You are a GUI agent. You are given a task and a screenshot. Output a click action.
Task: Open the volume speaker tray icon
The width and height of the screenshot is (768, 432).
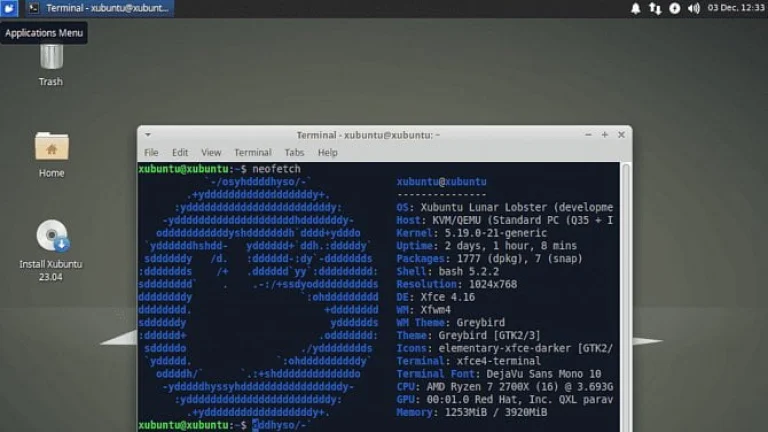(x=694, y=8)
